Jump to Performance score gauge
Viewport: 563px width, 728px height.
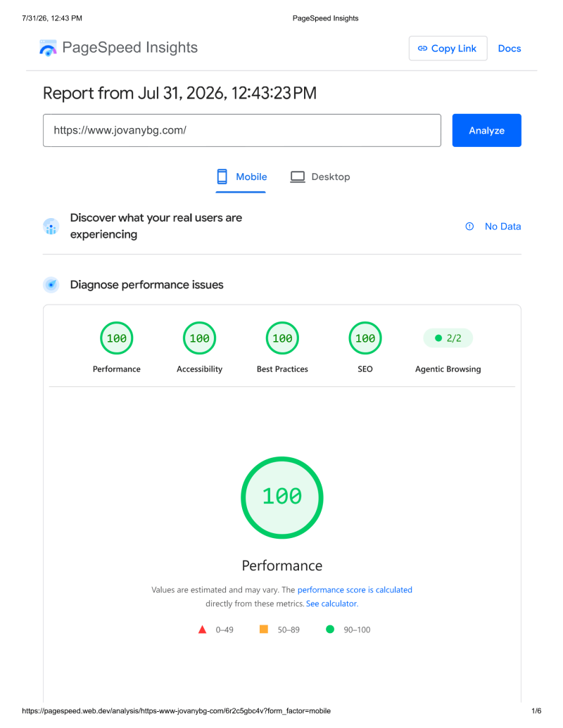click(117, 338)
